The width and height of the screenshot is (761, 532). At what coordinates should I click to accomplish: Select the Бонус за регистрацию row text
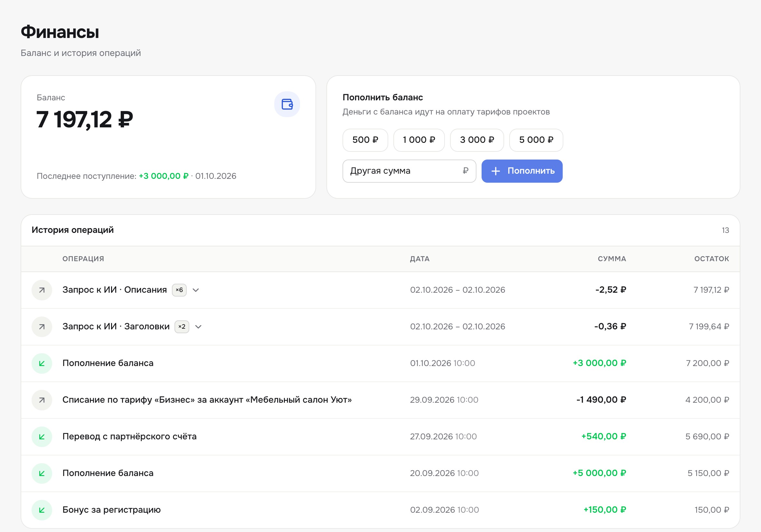112,510
